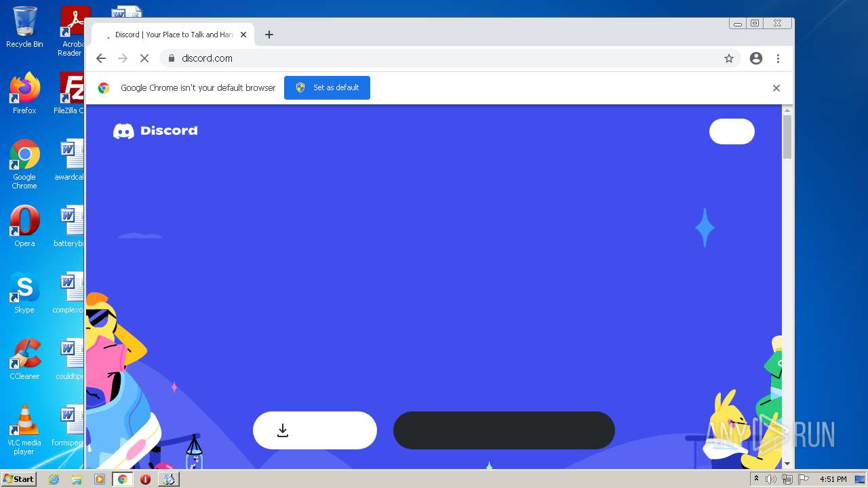The image size is (868, 488).
Task: Select the Acrobat Reader desktop shortcut
Action: coord(72,31)
